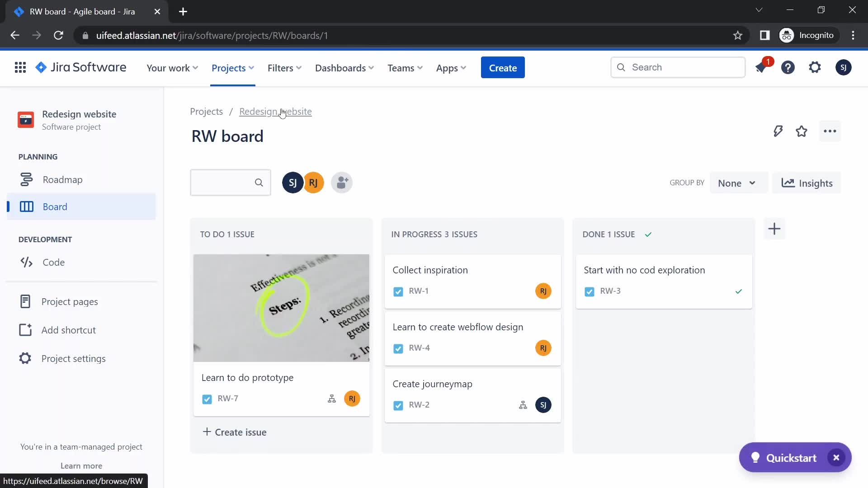Toggle the done checkmark on RW-3 issue
868x488 pixels.
pyautogui.click(x=738, y=291)
